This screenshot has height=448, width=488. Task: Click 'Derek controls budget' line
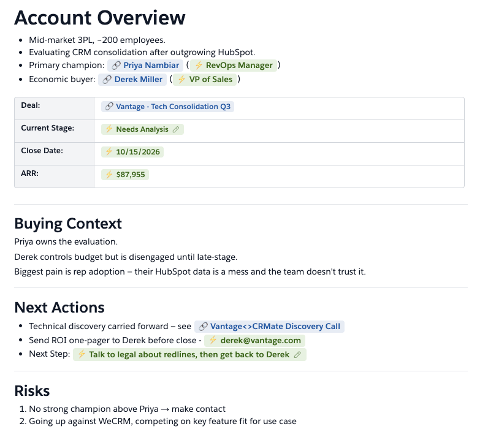(x=126, y=257)
